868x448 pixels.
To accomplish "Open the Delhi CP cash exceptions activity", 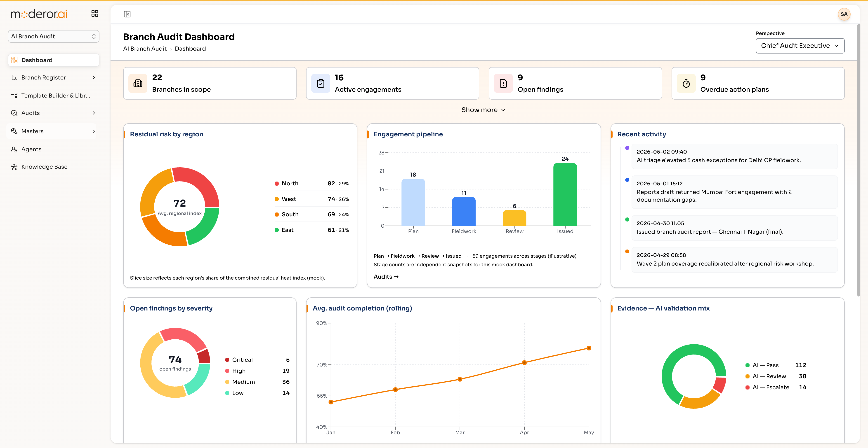I will click(x=734, y=156).
